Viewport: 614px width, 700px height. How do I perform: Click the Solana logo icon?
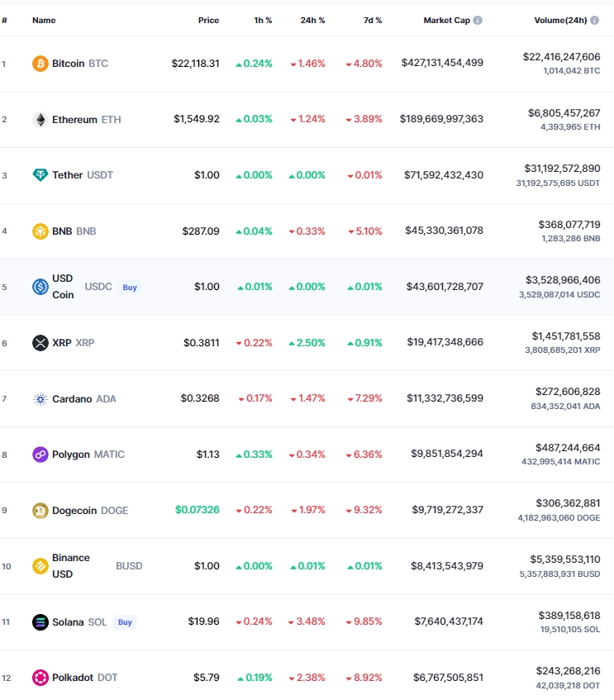pyautogui.click(x=40, y=622)
